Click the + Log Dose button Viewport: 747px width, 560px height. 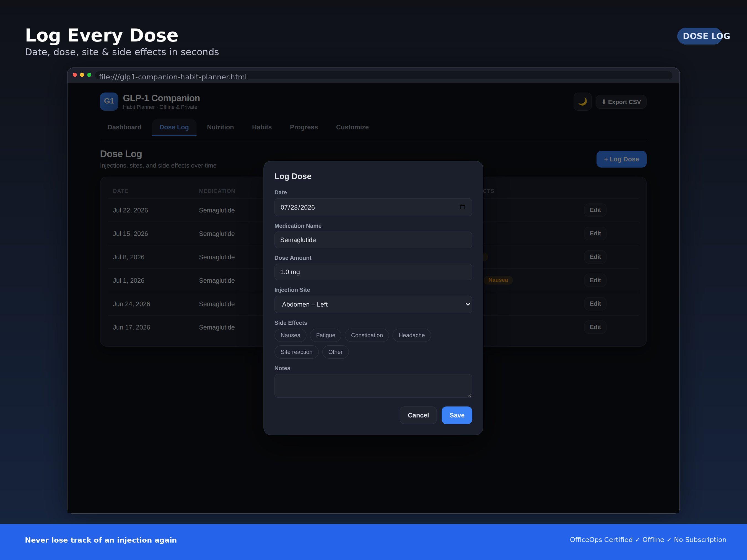point(621,159)
